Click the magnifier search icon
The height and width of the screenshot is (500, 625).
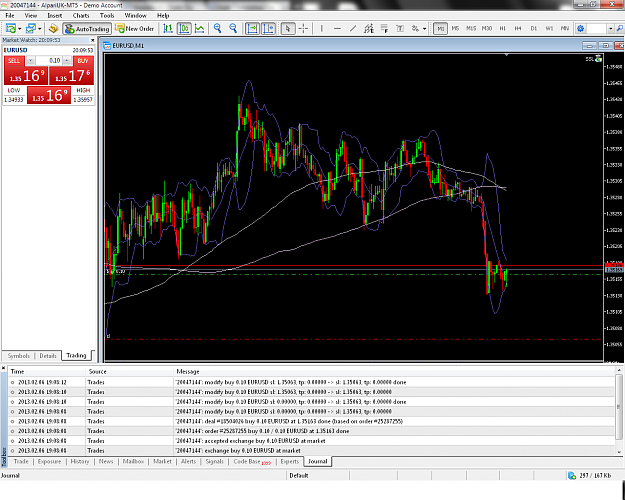[x=620, y=29]
